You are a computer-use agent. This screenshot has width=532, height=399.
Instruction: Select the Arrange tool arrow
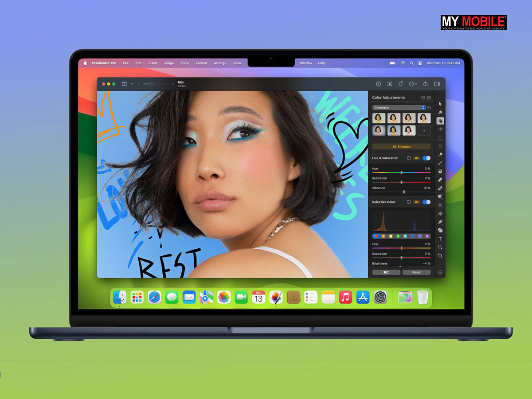click(441, 103)
